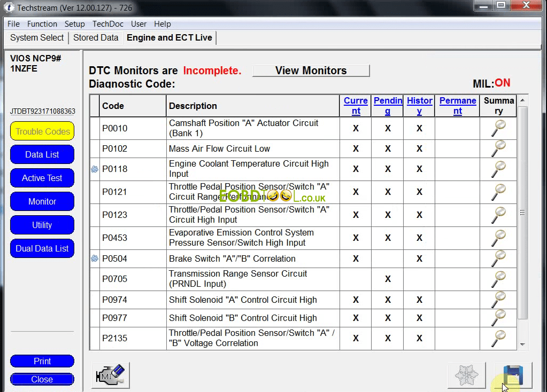Click 'Shift Solenoid "A" Control Circuit High' description
Viewport: 547px width, 392px height.
243,300
